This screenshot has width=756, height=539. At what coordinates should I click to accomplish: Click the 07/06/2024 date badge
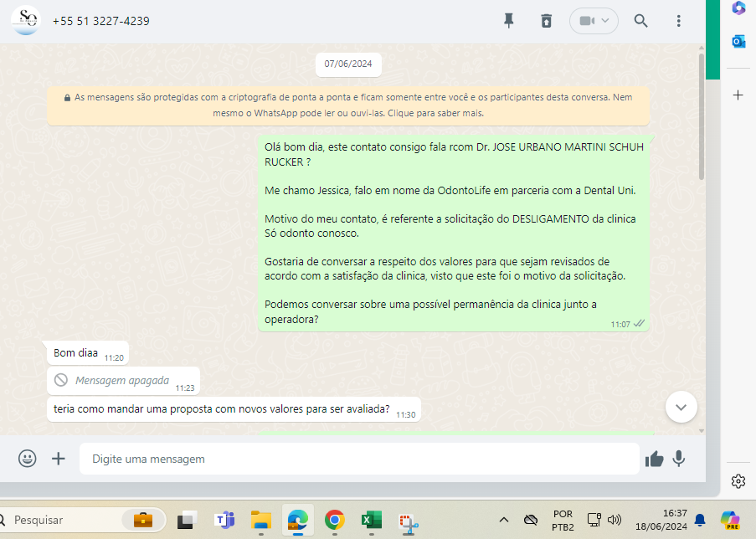pyautogui.click(x=348, y=64)
